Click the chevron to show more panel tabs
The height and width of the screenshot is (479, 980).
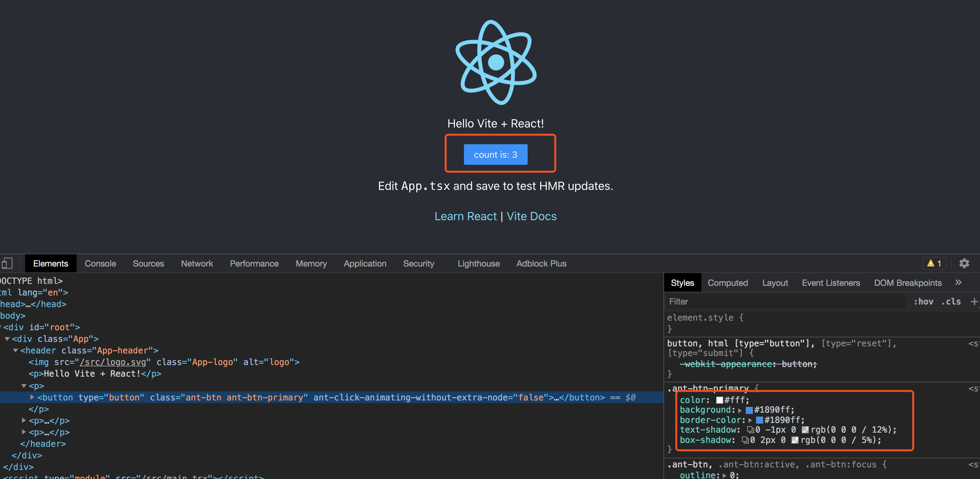tap(959, 282)
